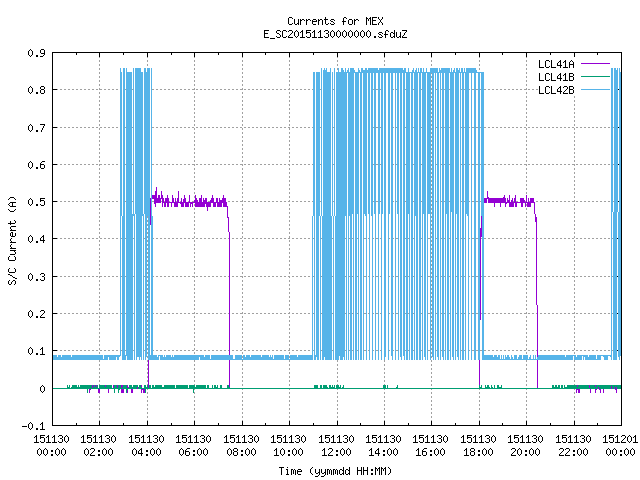Click the 151130 16:00 x-axis label

[x=430, y=446]
